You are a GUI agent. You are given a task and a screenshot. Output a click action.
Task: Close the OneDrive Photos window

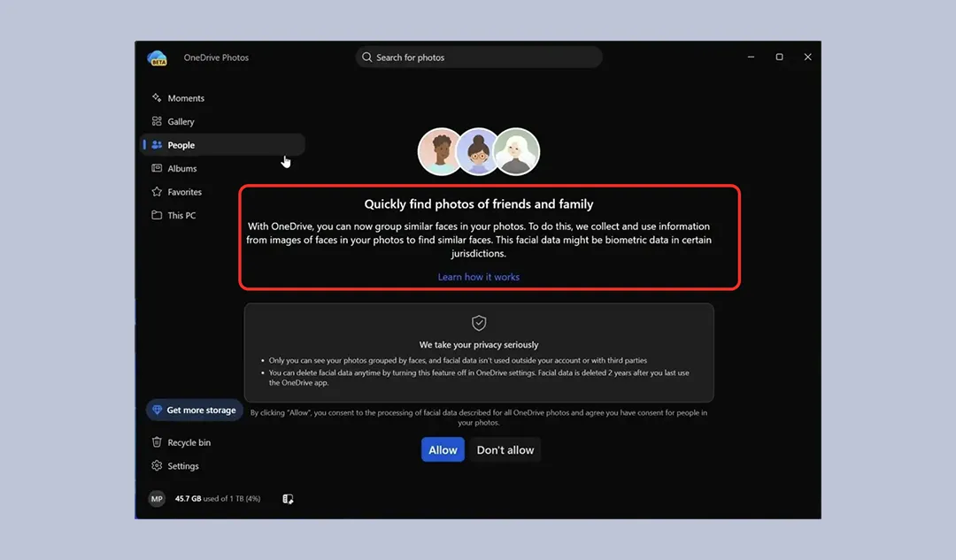tap(808, 57)
